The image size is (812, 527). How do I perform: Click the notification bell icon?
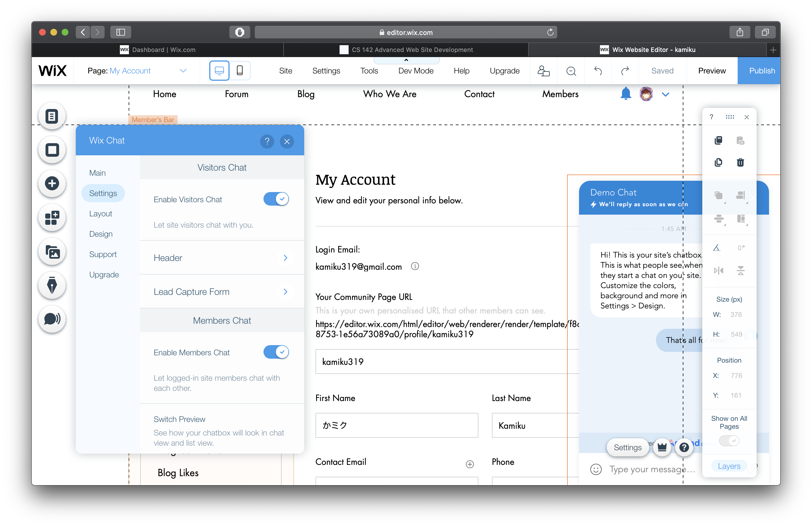coord(625,93)
